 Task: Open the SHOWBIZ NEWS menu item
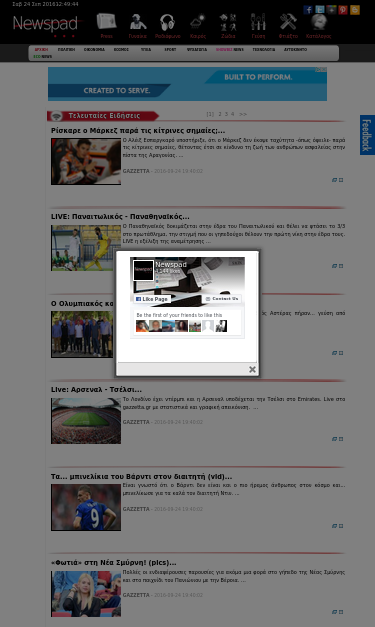point(229,50)
